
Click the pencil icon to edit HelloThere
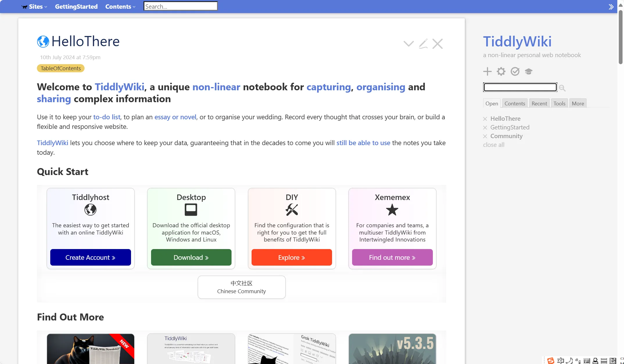423,44
